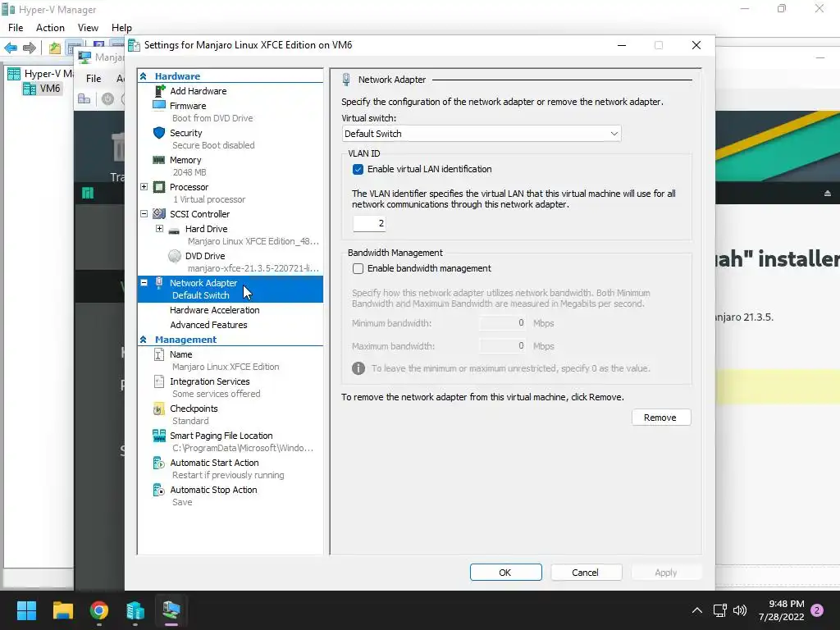
Task: Open the Hyper-V Manager taskbar icon
Action: 135,610
